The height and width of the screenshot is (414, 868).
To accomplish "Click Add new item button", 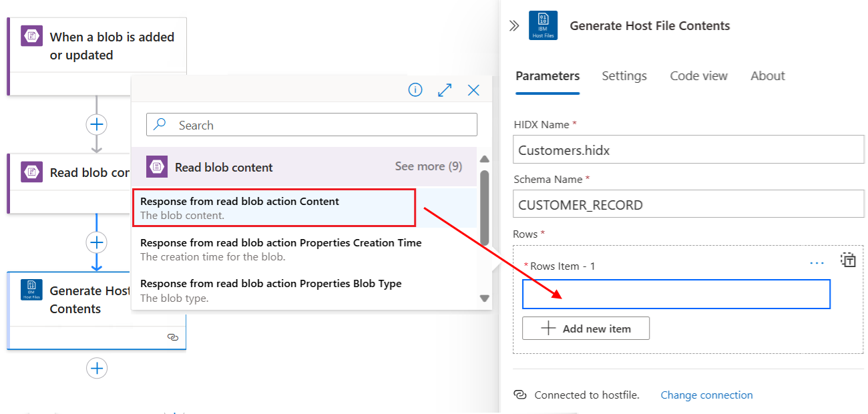I will click(x=586, y=329).
